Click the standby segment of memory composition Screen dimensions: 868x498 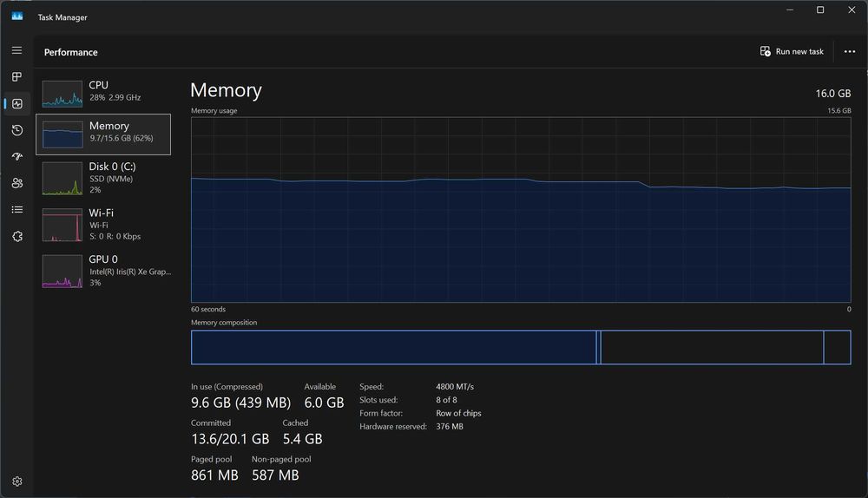[x=712, y=348]
